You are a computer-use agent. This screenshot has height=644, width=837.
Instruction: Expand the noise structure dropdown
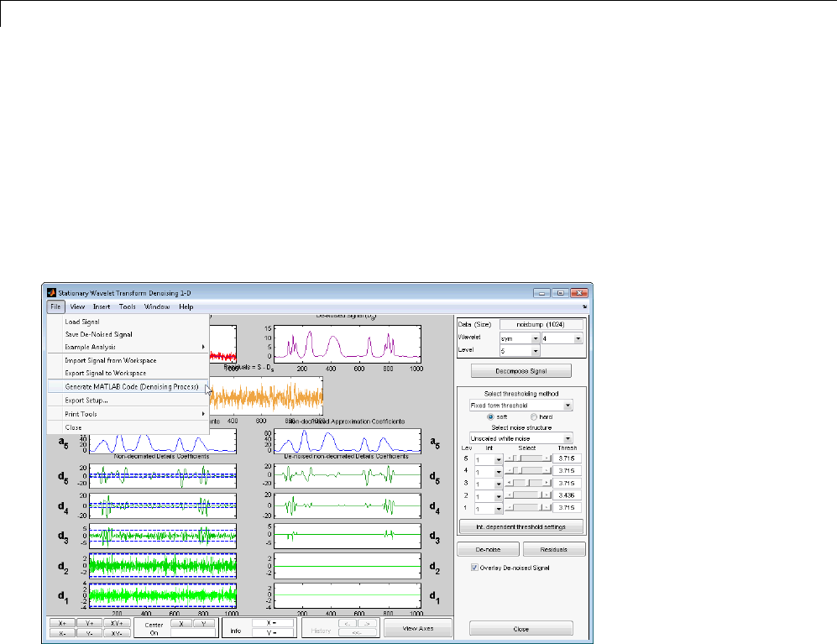coord(521,437)
